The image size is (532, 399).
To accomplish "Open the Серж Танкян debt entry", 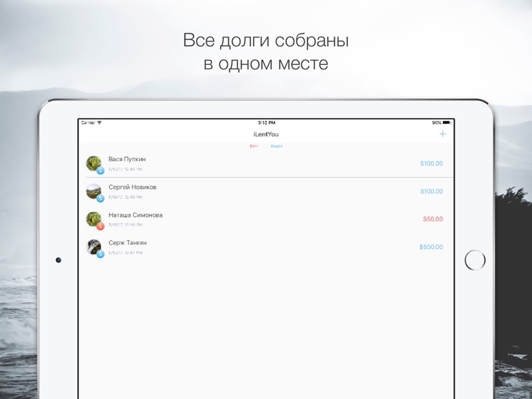I will tap(267, 247).
